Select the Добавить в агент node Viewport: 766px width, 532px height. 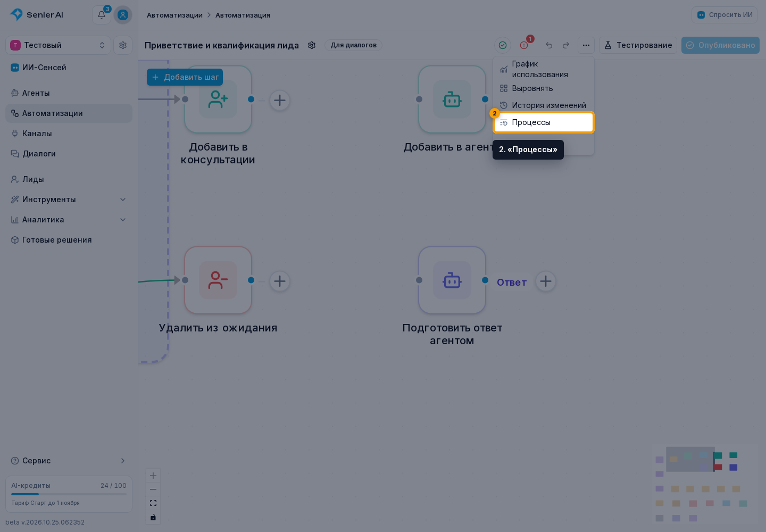coord(452,99)
